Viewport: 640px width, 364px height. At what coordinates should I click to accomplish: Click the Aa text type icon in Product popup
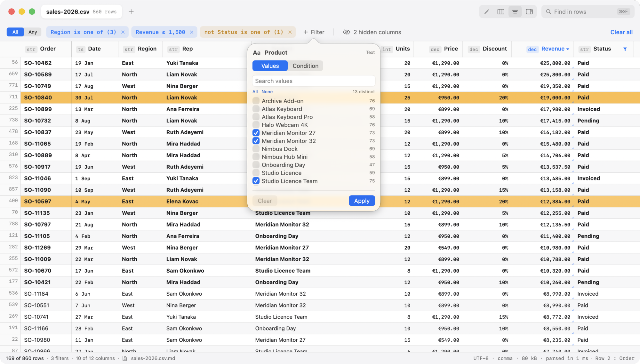257,53
